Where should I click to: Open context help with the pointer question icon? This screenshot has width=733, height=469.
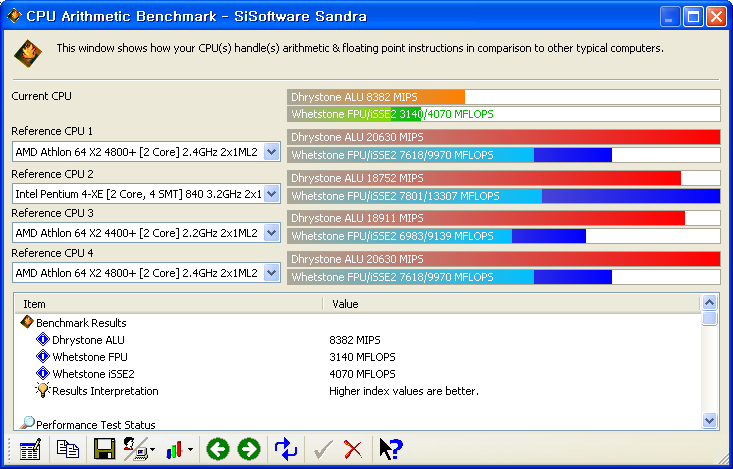pyautogui.click(x=391, y=449)
